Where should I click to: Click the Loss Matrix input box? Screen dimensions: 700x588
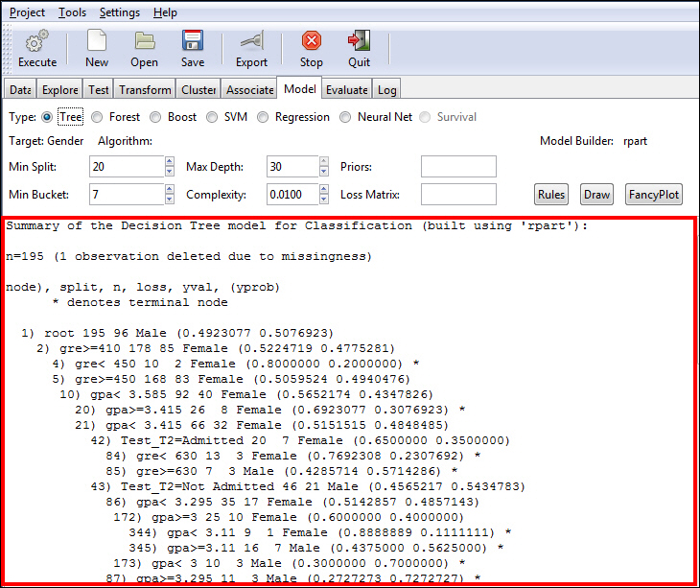click(x=458, y=194)
